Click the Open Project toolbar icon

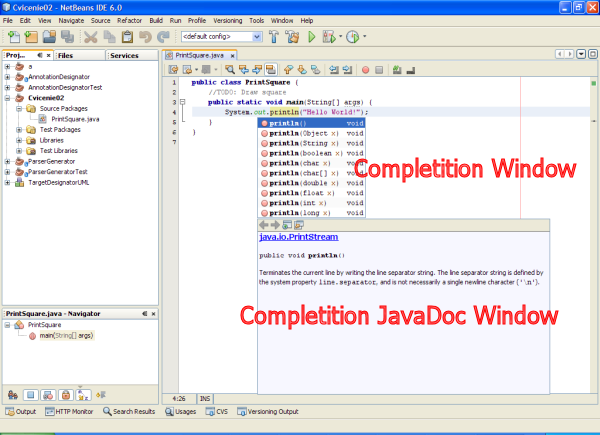49,37
